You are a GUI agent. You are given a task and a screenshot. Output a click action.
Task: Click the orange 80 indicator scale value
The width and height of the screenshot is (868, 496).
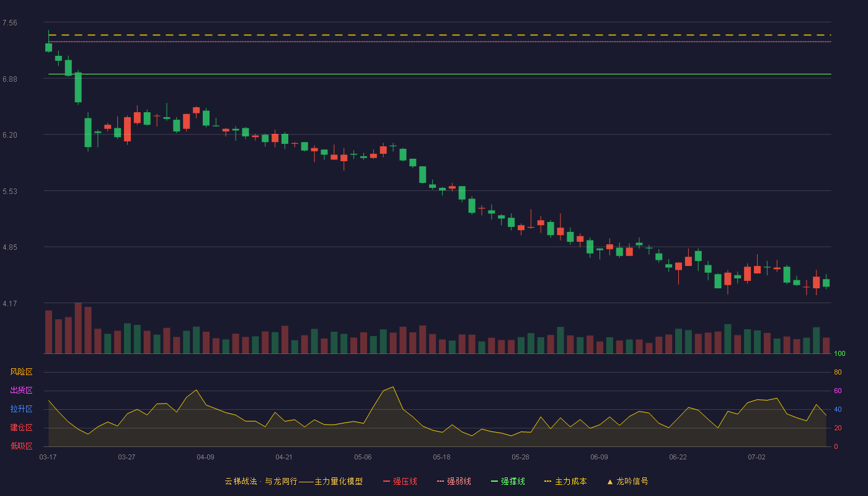(838, 372)
